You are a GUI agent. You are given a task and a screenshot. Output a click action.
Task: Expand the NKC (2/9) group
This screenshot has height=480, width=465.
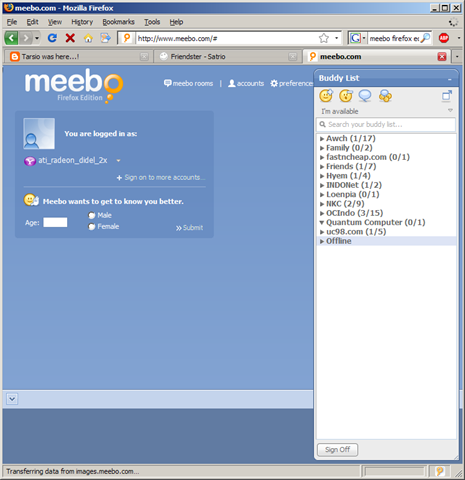click(x=322, y=204)
